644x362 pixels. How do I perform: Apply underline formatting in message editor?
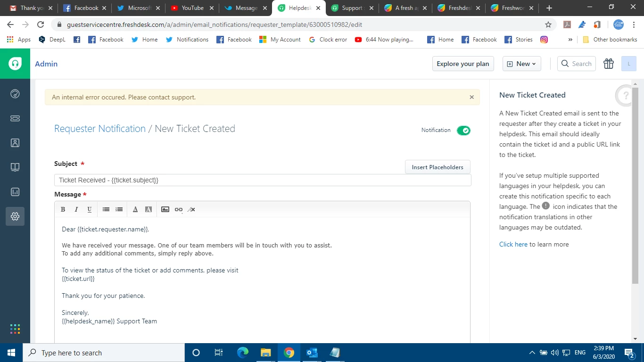pyautogui.click(x=89, y=209)
